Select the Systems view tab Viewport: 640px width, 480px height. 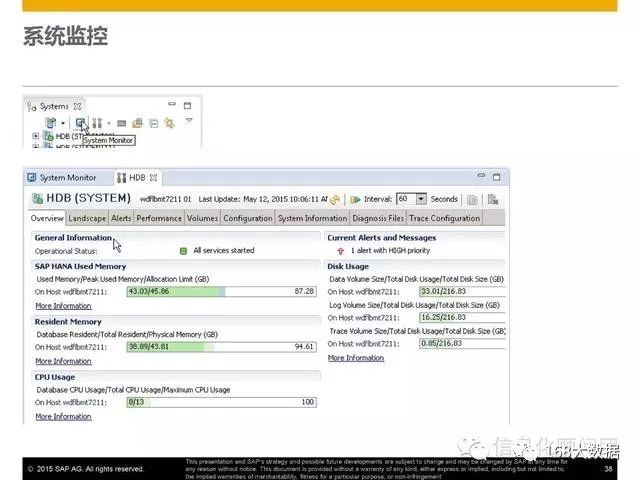coord(54,107)
